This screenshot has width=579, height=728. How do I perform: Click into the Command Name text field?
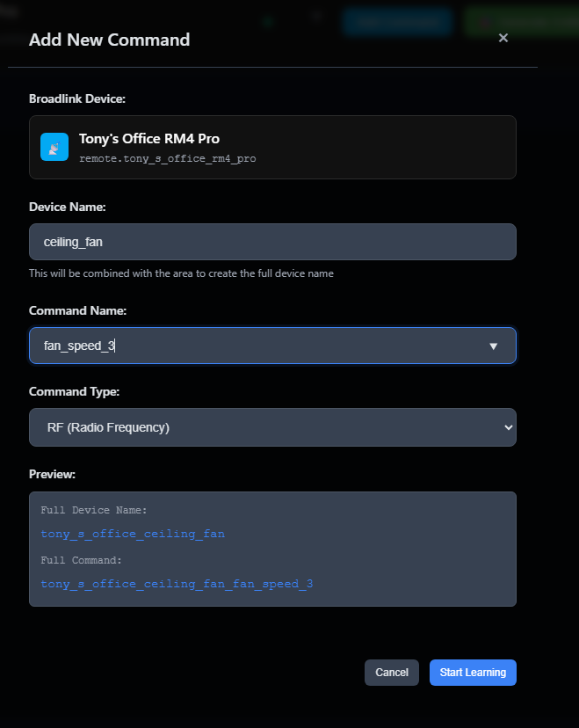tap(255, 346)
